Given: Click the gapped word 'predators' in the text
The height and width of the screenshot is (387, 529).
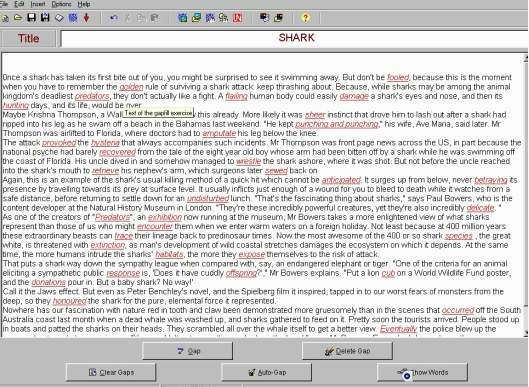Looking at the screenshot, I should tap(92, 96).
